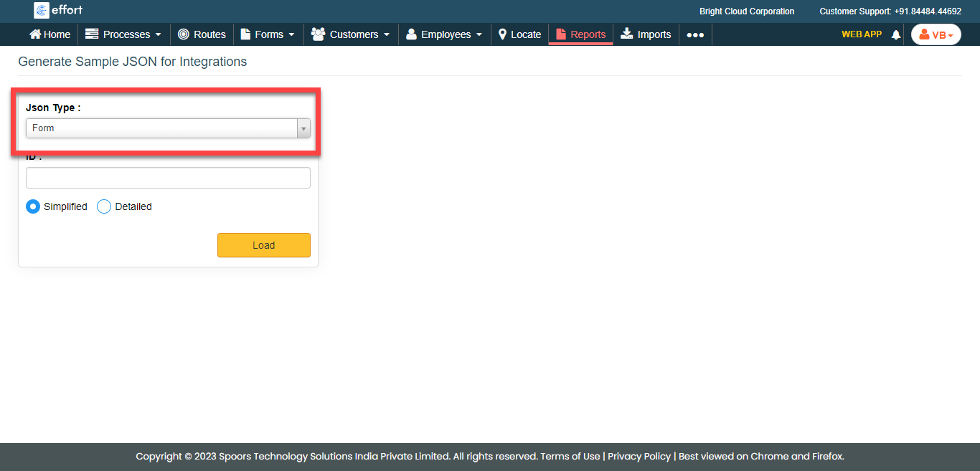Click the effort logo icon
The image size is (980, 471).
coord(42,10)
